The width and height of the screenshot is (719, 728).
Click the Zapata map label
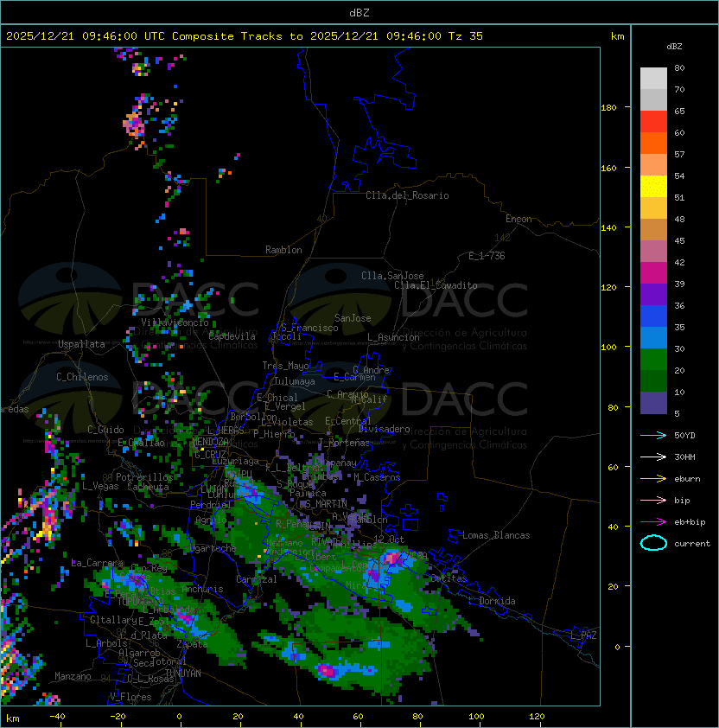192,644
